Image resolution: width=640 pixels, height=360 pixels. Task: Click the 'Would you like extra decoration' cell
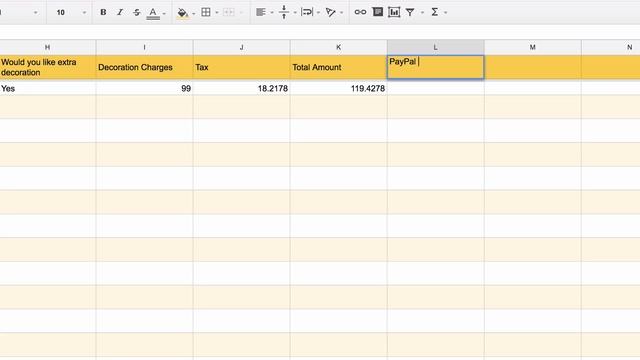(x=48, y=67)
